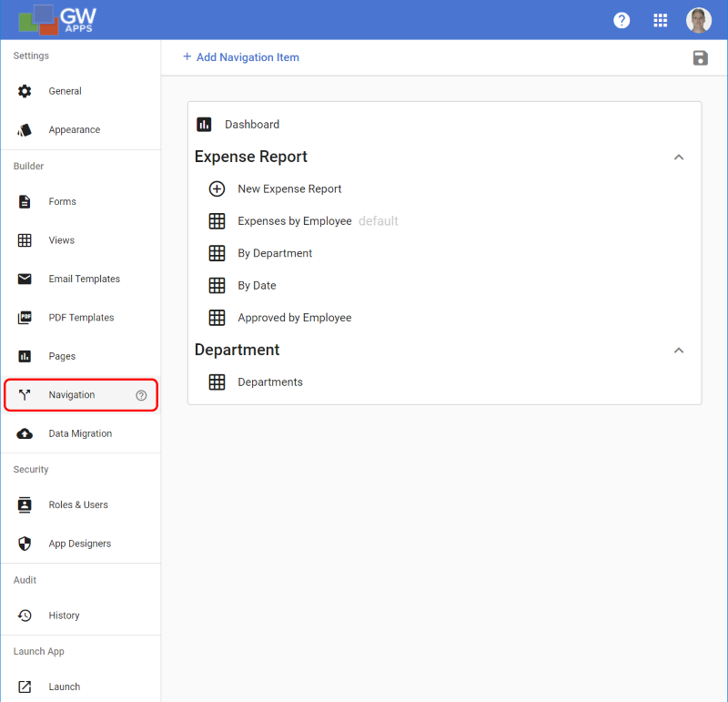Open App Designers
The width and height of the screenshot is (728, 702).
[x=81, y=544]
